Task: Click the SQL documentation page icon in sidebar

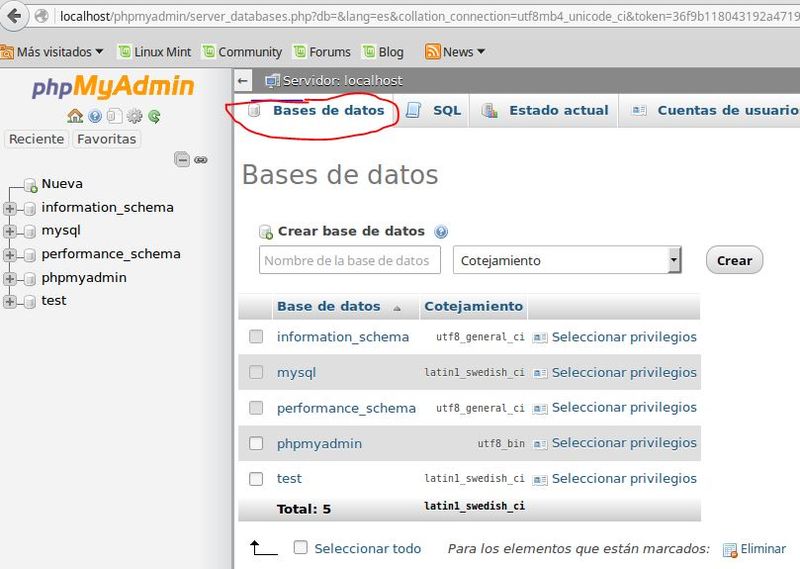Action: 115,116
